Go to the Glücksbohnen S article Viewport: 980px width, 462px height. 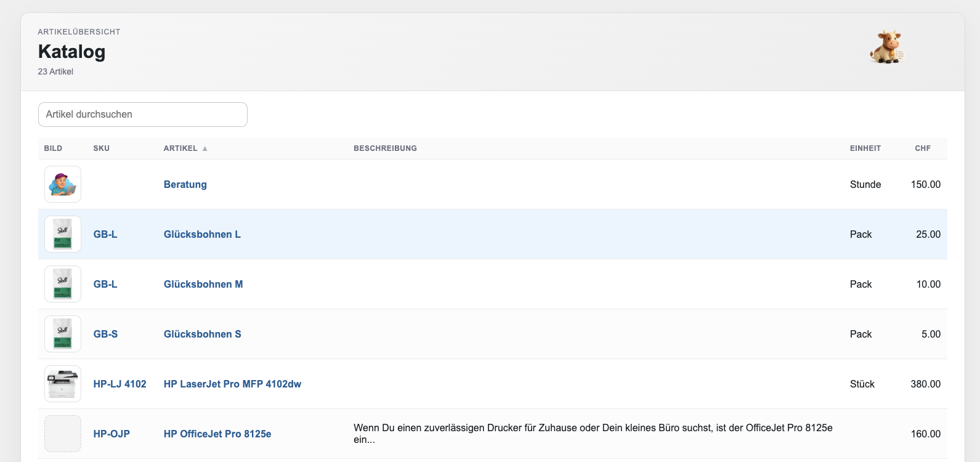[202, 334]
